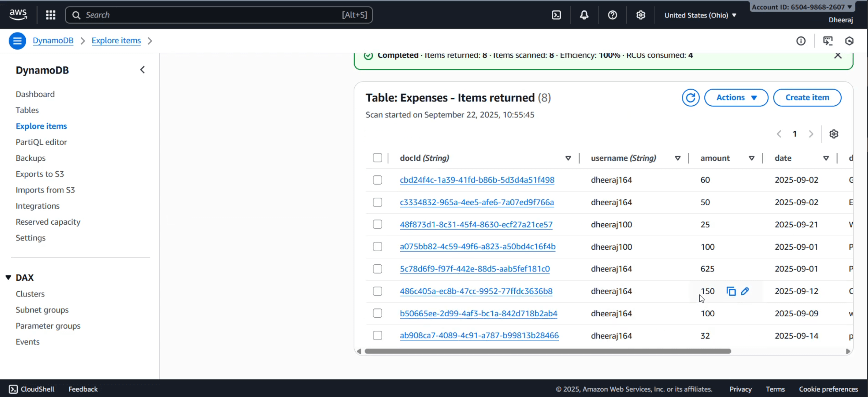
Task: Sort by the username column arrow
Action: click(678, 158)
